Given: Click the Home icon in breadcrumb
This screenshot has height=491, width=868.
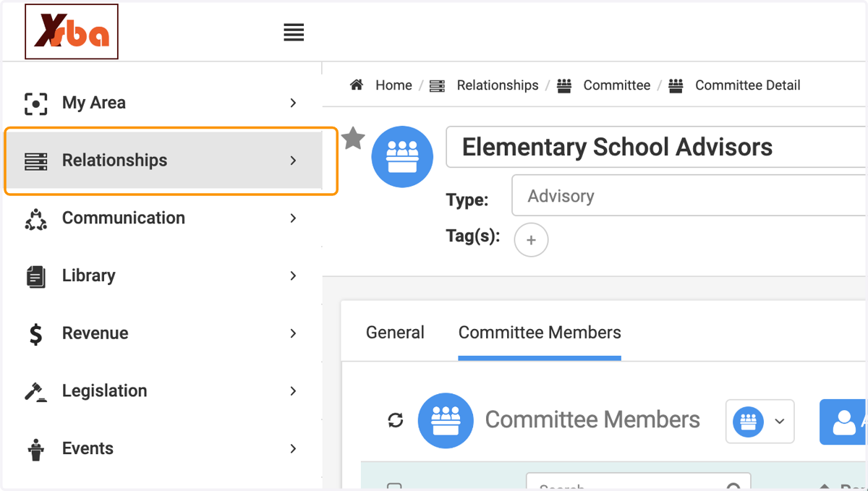Looking at the screenshot, I should tap(356, 85).
